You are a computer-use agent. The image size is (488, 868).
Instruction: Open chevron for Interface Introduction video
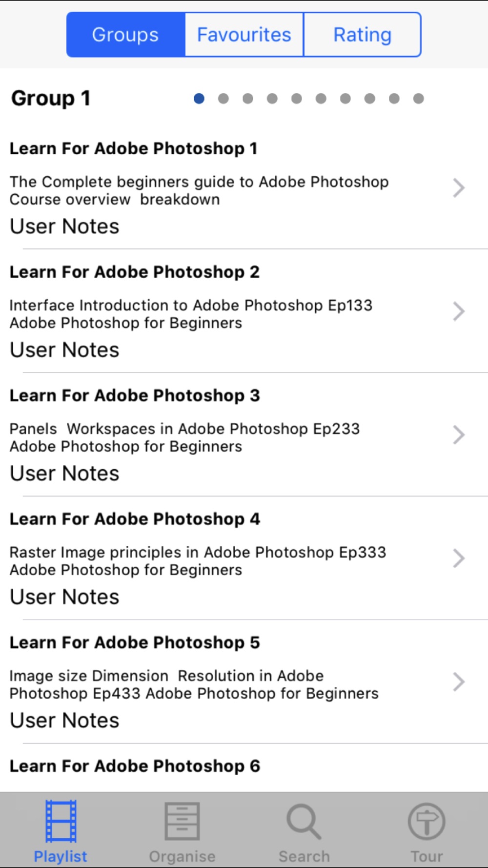tap(459, 311)
